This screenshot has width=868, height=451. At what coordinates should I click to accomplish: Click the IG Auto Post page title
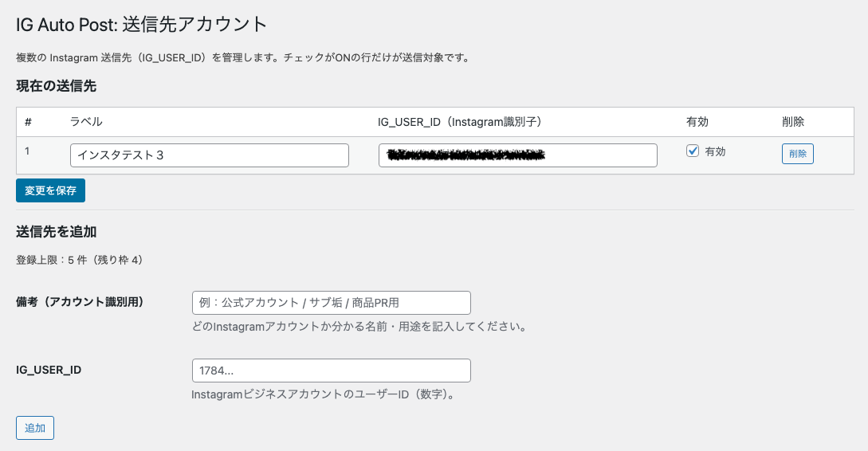142,25
